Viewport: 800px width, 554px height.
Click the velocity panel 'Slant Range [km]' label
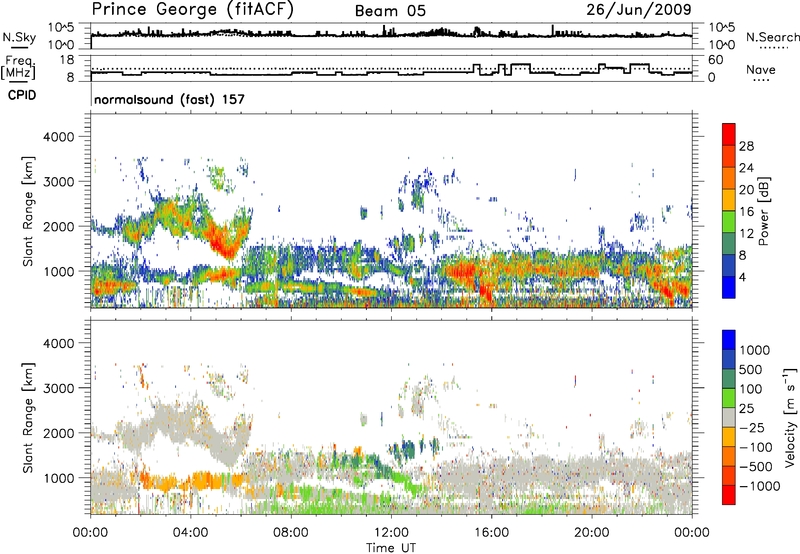[28, 417]
